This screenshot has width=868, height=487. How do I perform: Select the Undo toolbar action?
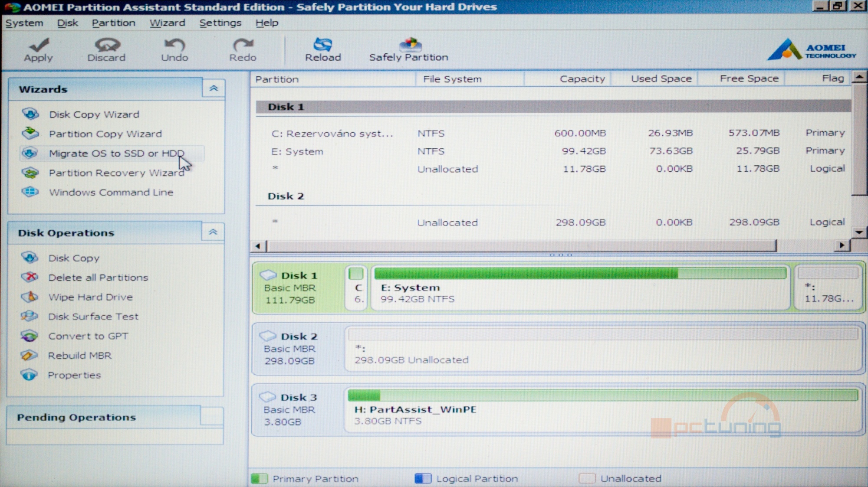coord(174,49)
